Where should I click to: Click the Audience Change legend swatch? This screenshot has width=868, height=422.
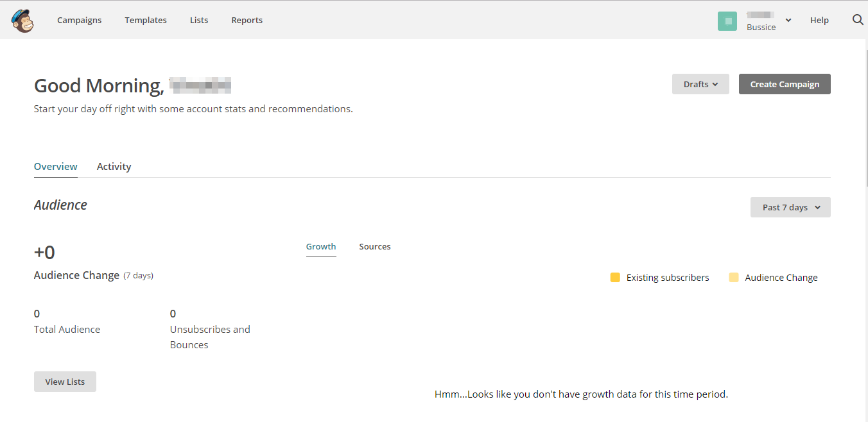click(734, 278)
